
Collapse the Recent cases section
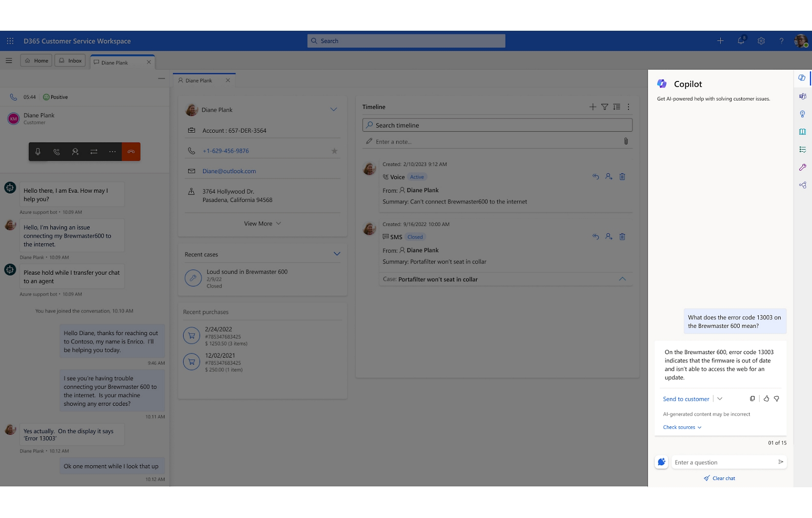[337, 254]
